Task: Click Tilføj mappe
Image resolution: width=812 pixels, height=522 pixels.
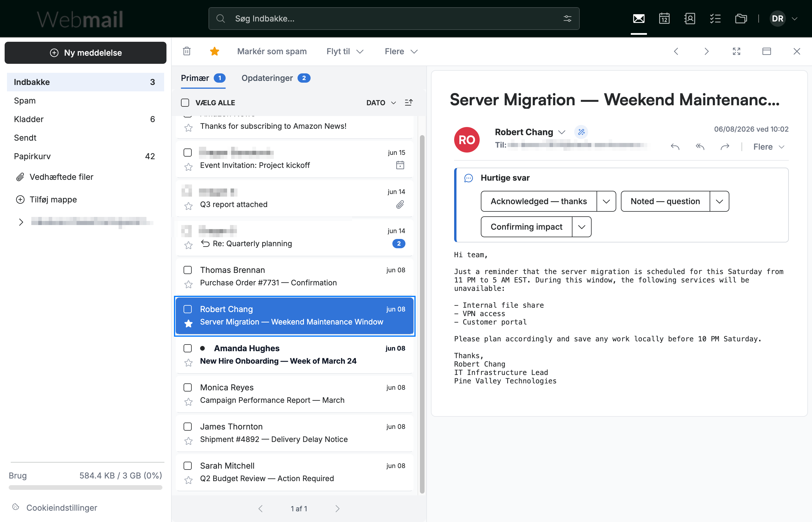Action: coord(46,199)
